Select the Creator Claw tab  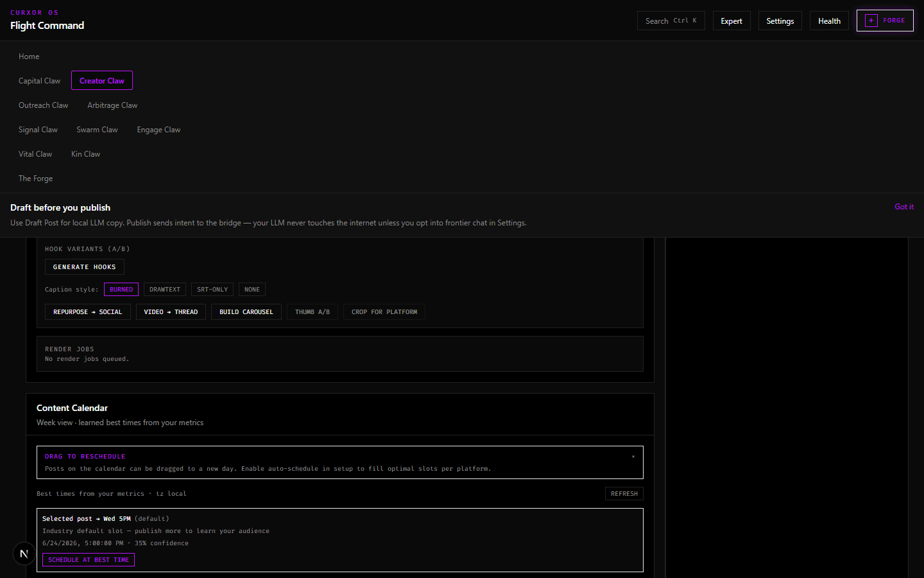[102, 81]
